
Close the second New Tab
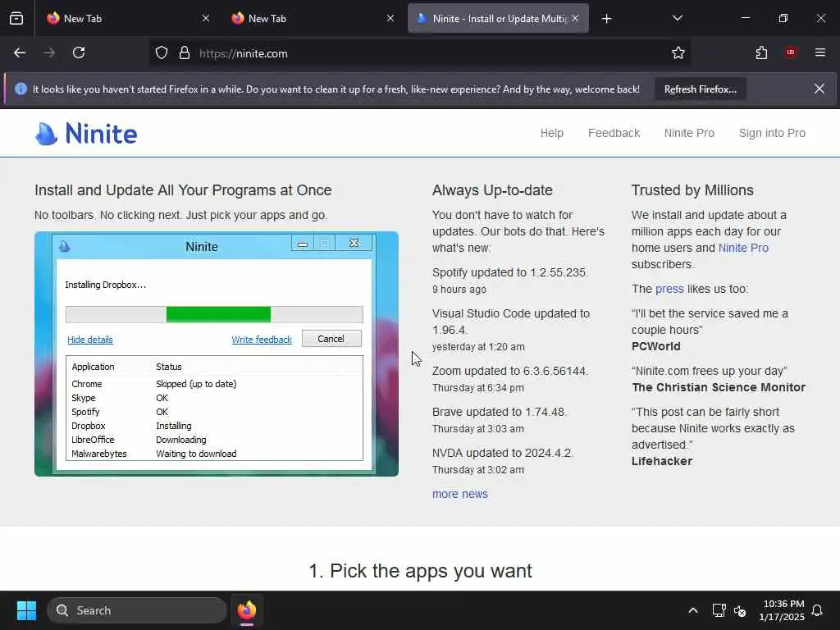pyautogui.click(x=390, y=18)
